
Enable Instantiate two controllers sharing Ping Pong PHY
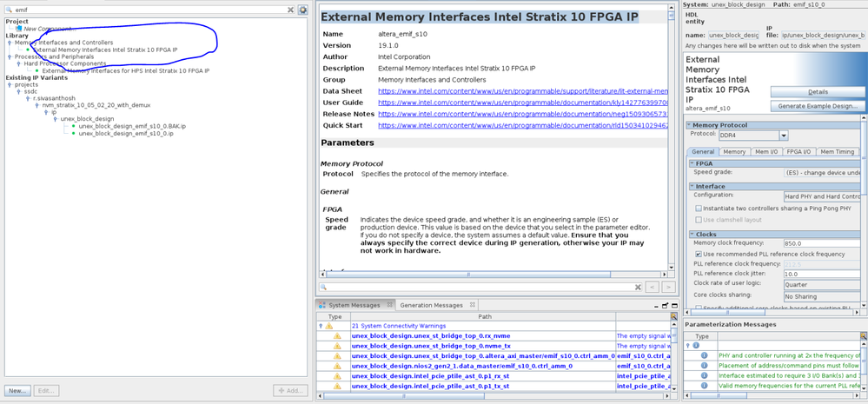click(x=699, y=209)
